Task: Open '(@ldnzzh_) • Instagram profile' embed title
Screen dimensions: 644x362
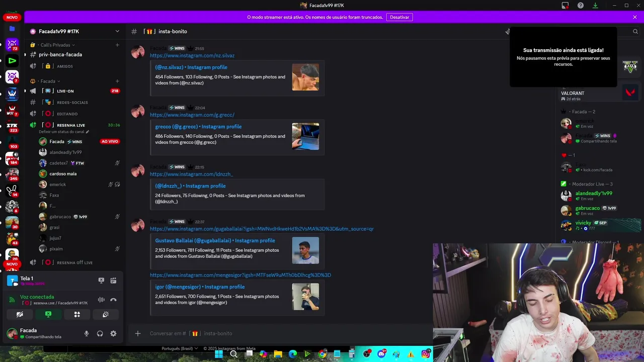Action: pyautogui.click(x=190, y=186)
